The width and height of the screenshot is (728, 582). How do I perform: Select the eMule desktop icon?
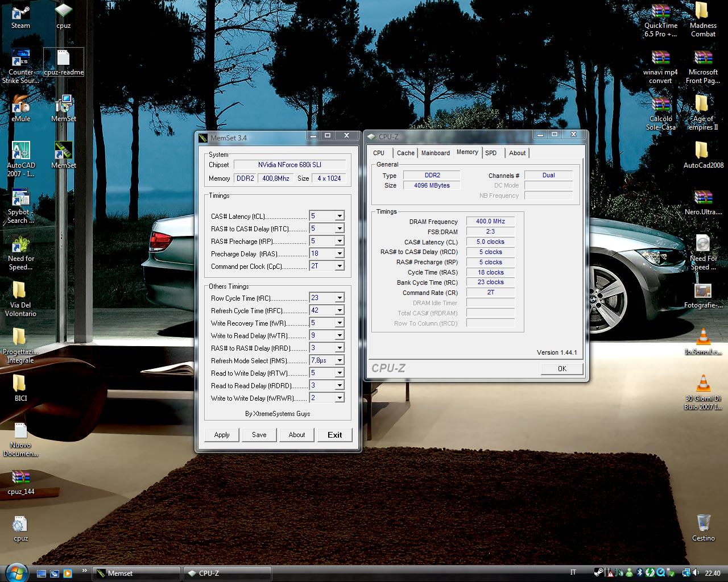(21, 109)
